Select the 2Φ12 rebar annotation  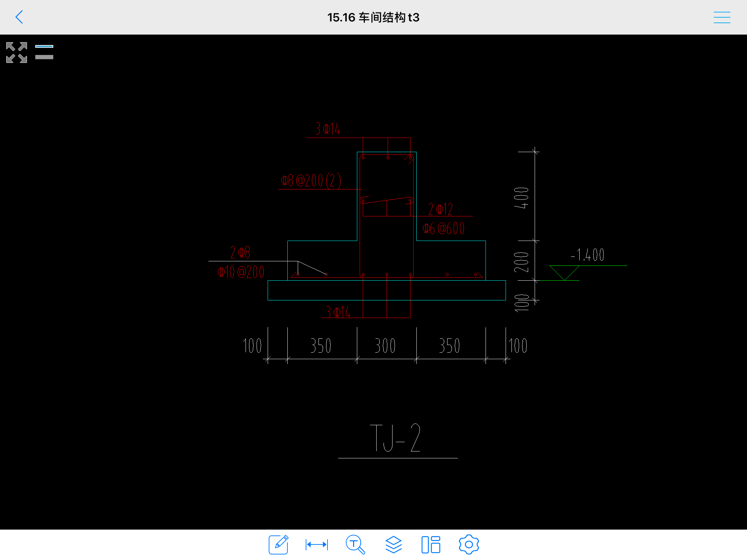(x=441, y=209)
